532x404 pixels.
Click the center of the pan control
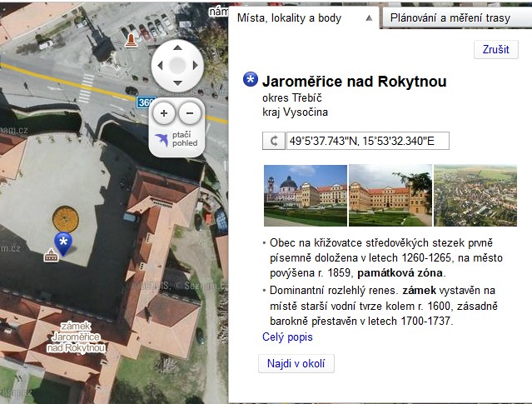click(x=177, y=65)
